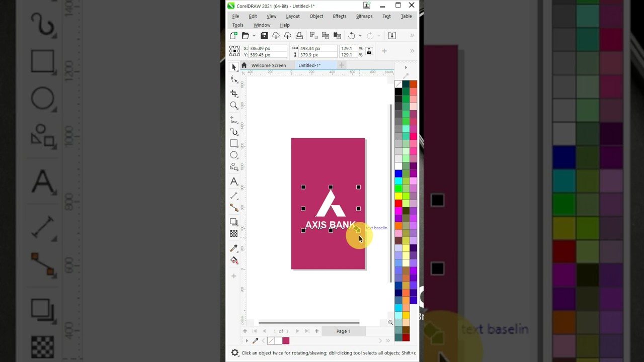Click the property bar plus button

384,51
